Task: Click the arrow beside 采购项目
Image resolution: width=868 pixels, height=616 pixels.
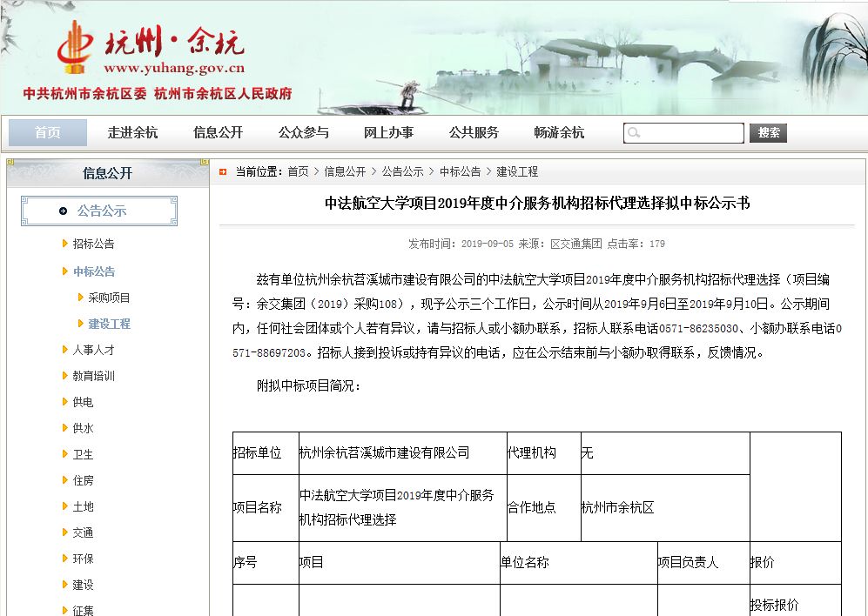Action: [81, 298]
